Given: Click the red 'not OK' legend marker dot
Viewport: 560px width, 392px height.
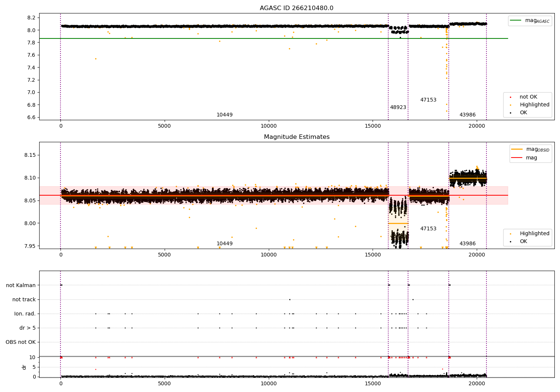Looking at the screenshot, I should click(x=510, y=97).
